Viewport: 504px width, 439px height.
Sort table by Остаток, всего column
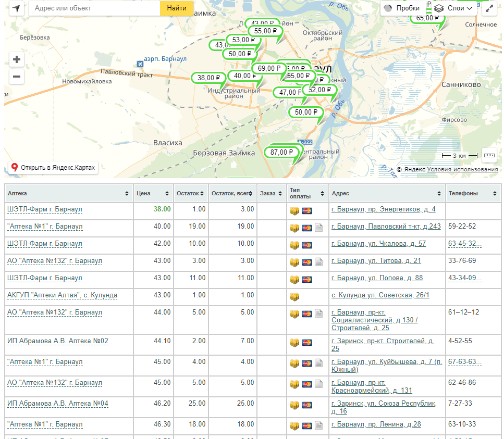250,193
